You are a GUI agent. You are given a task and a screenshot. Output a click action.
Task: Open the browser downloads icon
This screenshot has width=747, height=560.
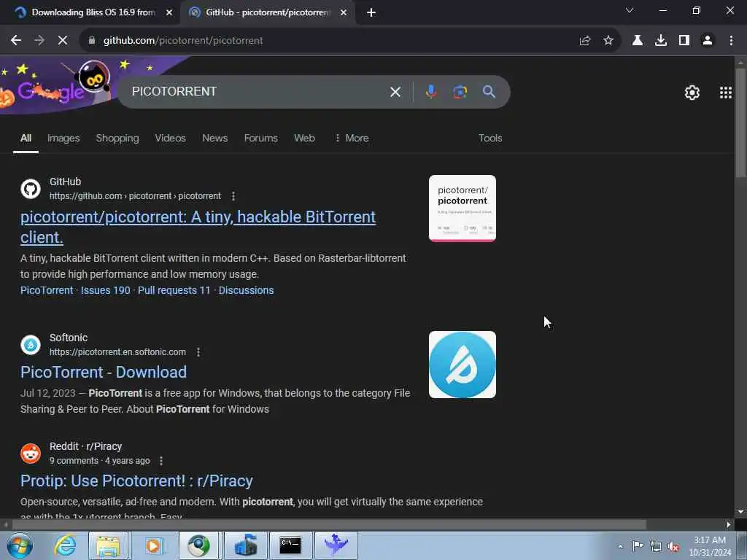point(660,41)
